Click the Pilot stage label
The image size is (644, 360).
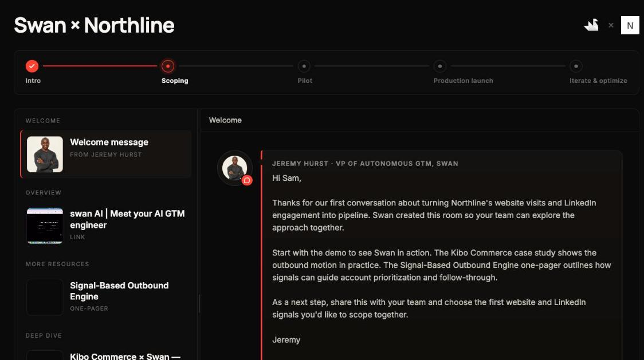[x=305, y=81]
